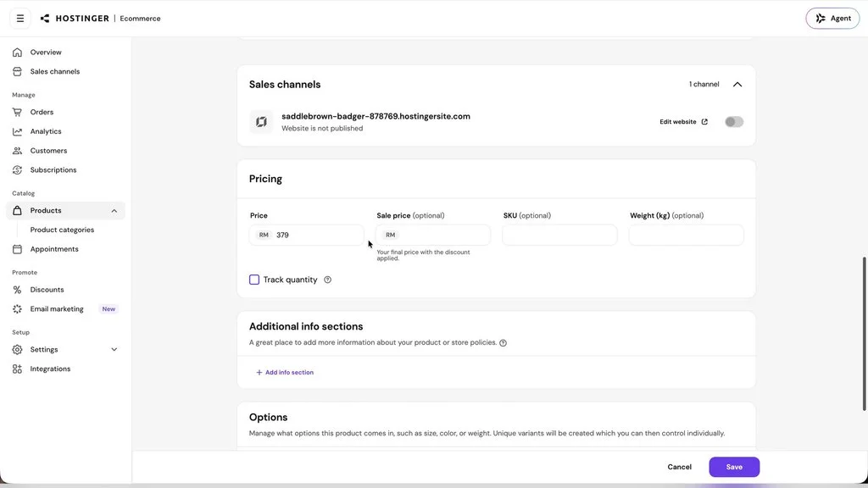
Task: Click the plus icon for Add info section
Action: 259,373
